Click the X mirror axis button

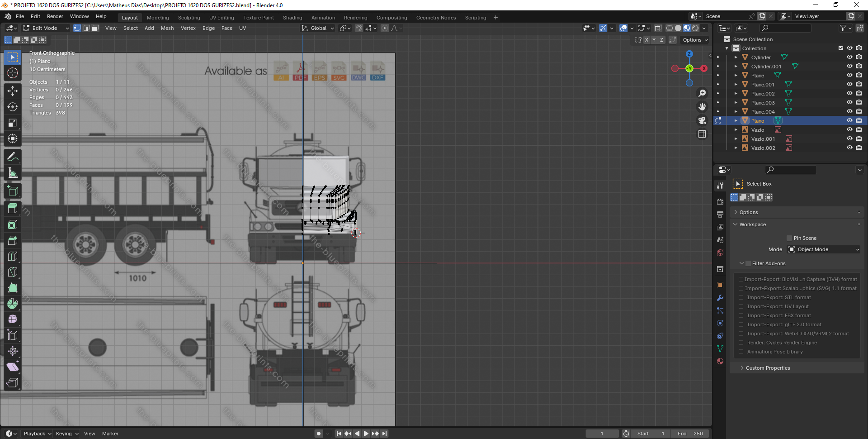646,40
